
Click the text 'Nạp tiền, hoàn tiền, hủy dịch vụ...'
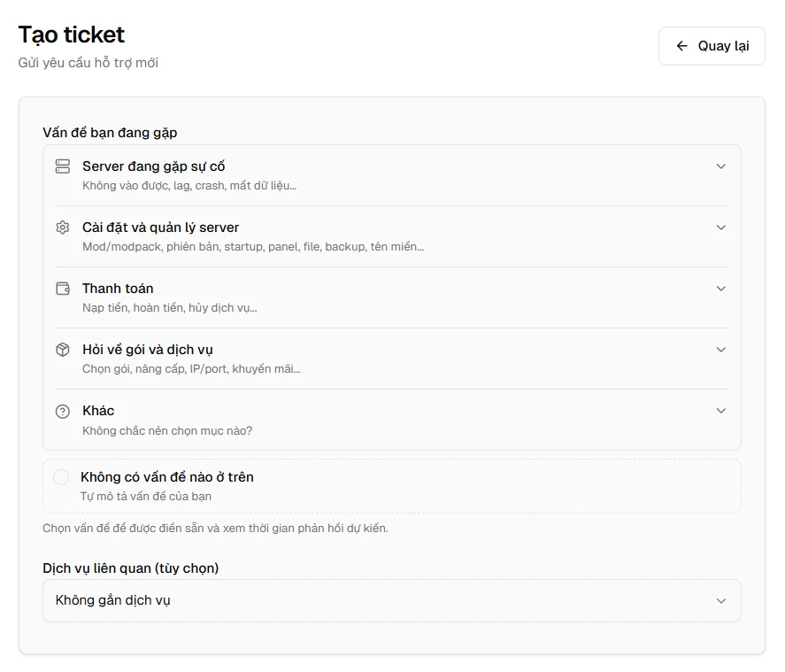click(x=170, y=308)
